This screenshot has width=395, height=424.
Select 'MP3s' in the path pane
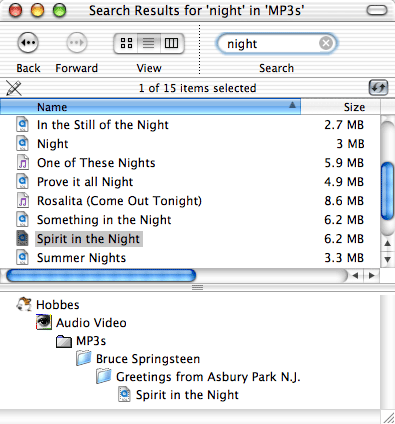coord(91,341)
